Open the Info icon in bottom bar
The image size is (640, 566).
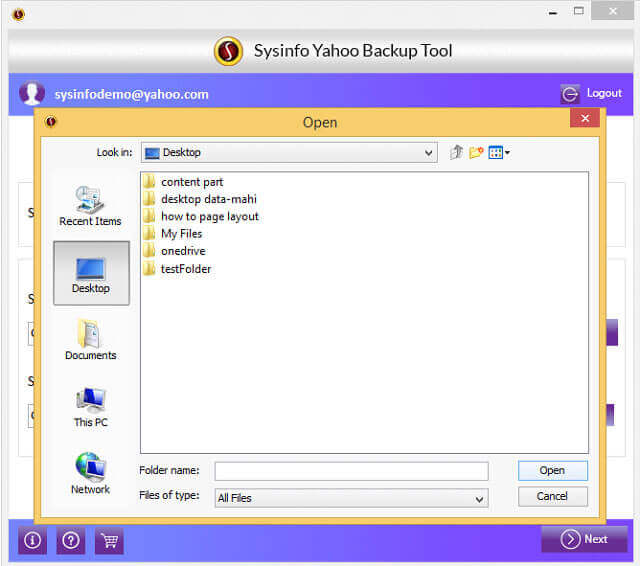pos(33,541)
